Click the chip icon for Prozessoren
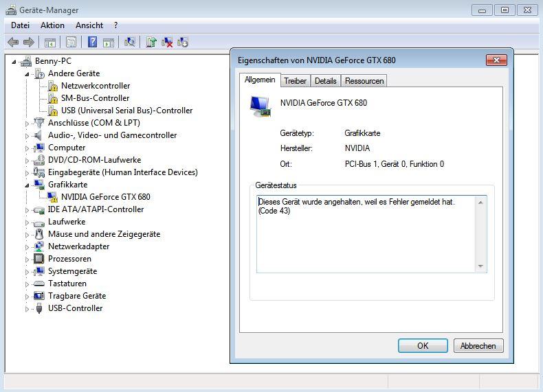The width and height of the screenshot is (543, 392). click(38, 258)
